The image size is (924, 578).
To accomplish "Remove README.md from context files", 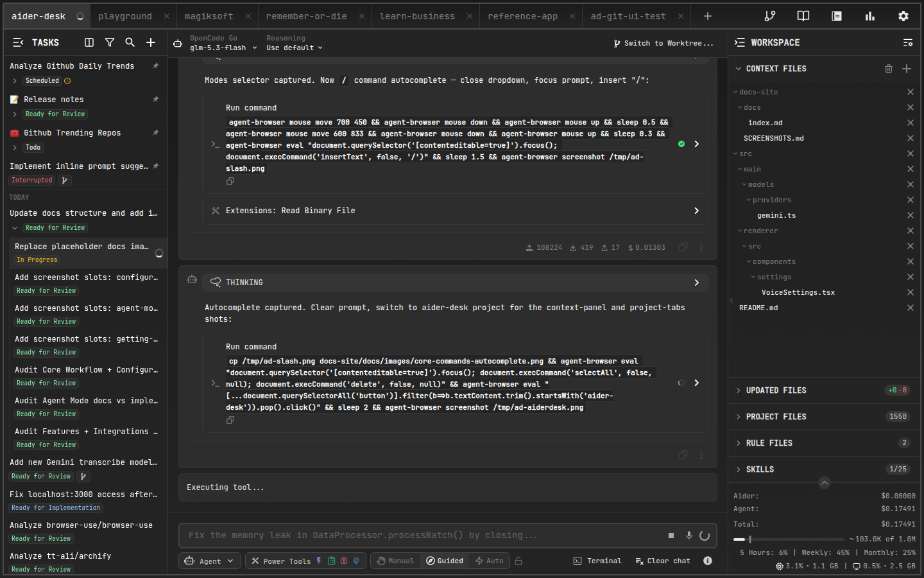I will pos(910,308).
